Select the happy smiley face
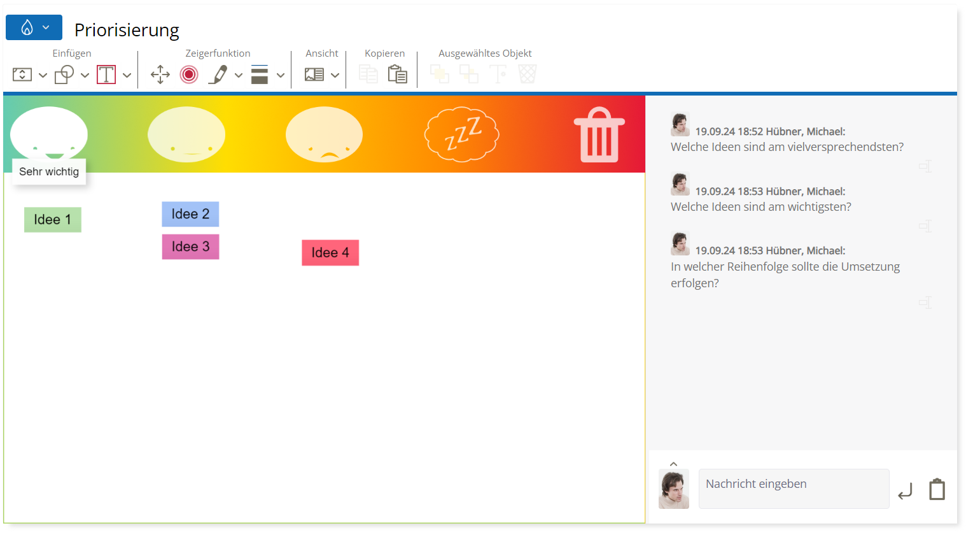 tap(49, 134)
